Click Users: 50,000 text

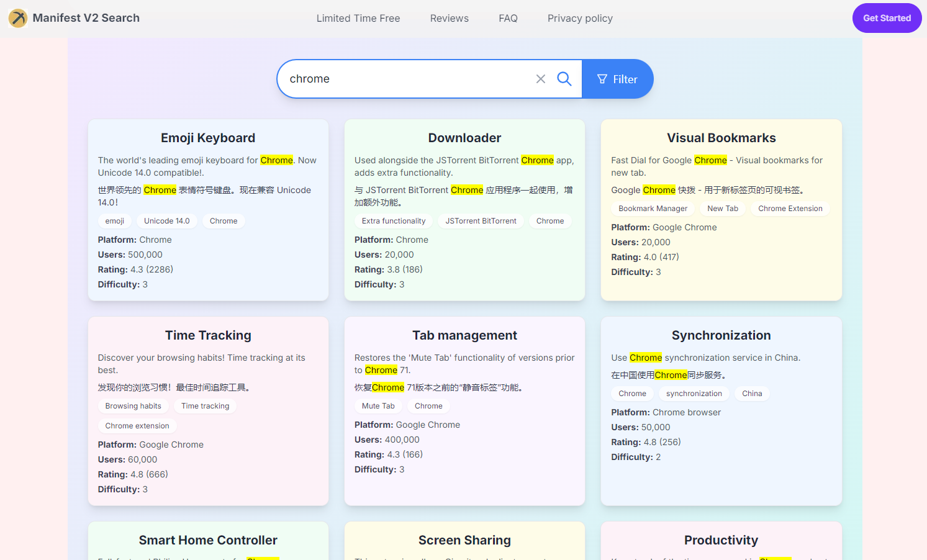pos(641,427)
